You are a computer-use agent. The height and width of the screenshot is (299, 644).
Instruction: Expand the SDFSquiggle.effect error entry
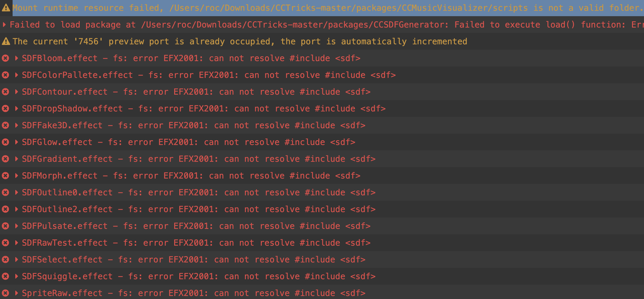click(x=16, y=276)
